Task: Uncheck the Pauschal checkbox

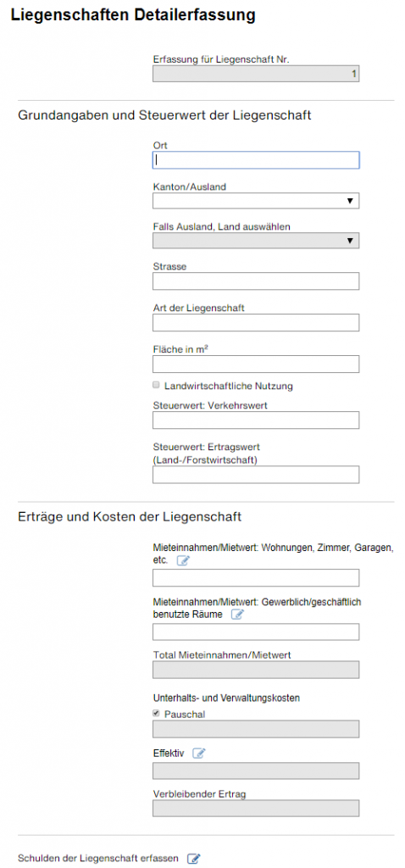Action: [x=157, y=714]
